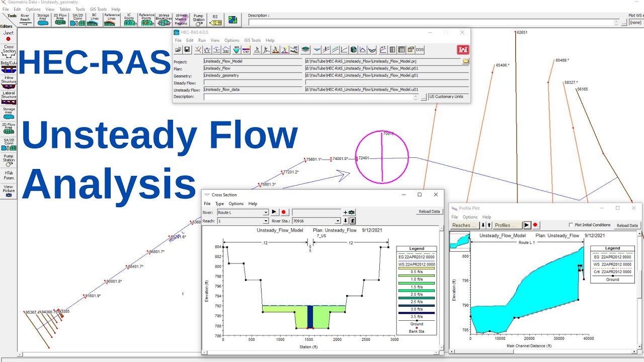
Task: Open GIS Tools menu in Geometric Data
Action: pyautogui.click(x=99, y=9)
